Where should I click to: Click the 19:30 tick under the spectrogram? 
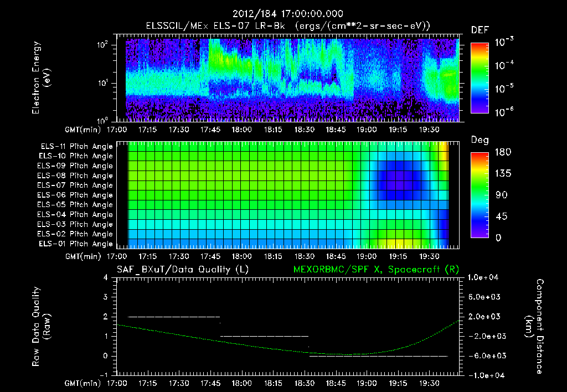[429, 130]
